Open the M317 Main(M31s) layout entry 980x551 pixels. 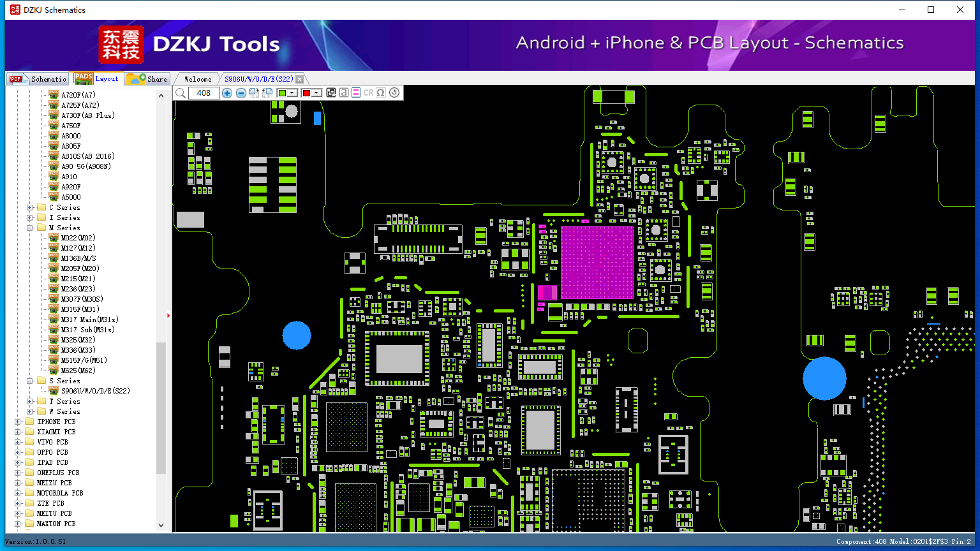90,320
